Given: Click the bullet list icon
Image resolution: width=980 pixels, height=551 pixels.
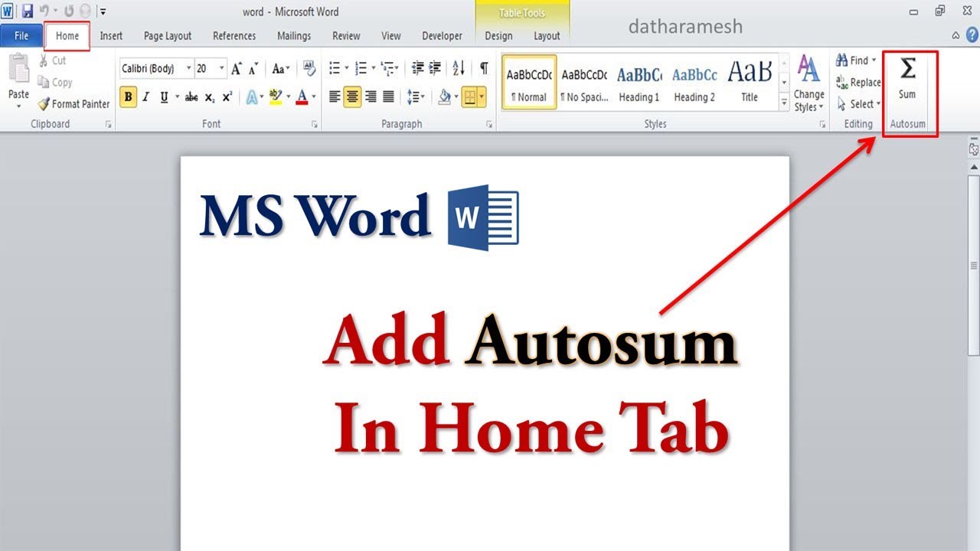Looking at the screenshot, I should (x=335, y=69).
